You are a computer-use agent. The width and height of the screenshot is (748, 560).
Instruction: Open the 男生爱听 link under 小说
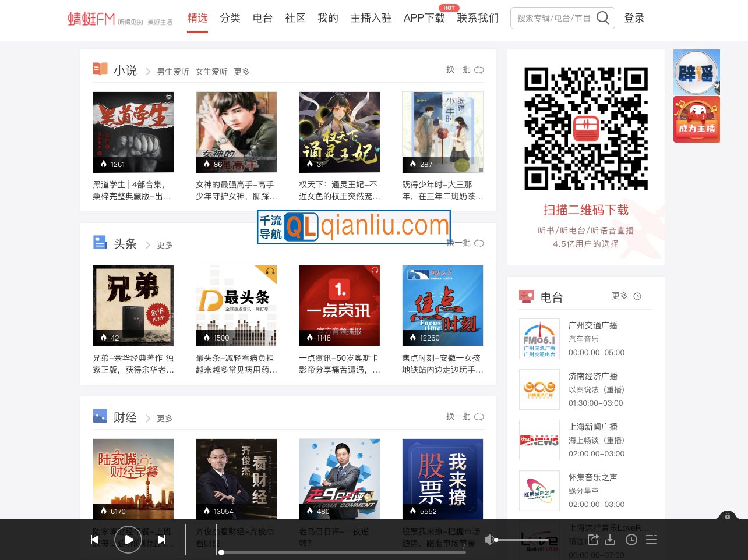(x=173, y=72)
